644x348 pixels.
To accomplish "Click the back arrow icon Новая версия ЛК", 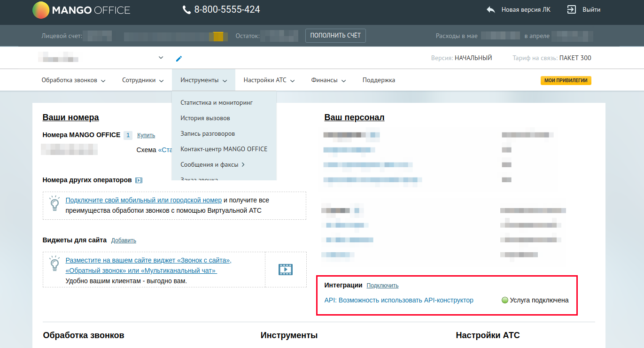I will coord(491,9).
